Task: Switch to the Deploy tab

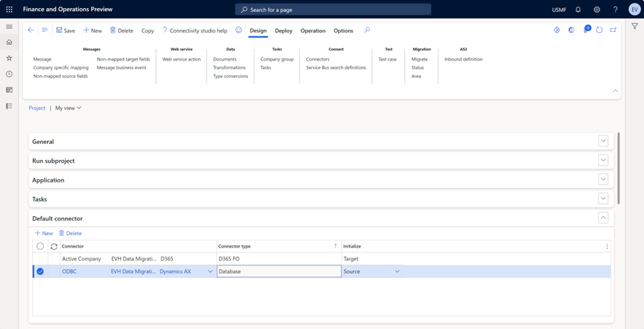Action: point(283,31)
